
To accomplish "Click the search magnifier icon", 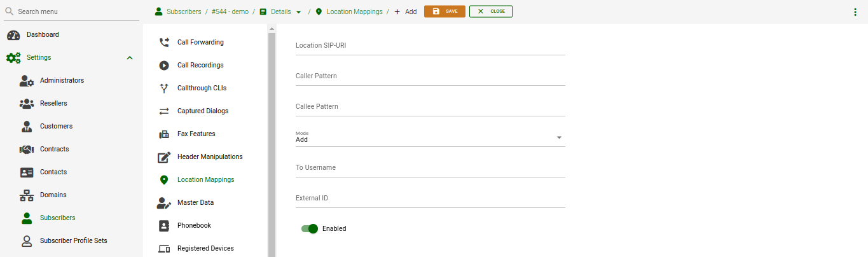I will (10, 11).
